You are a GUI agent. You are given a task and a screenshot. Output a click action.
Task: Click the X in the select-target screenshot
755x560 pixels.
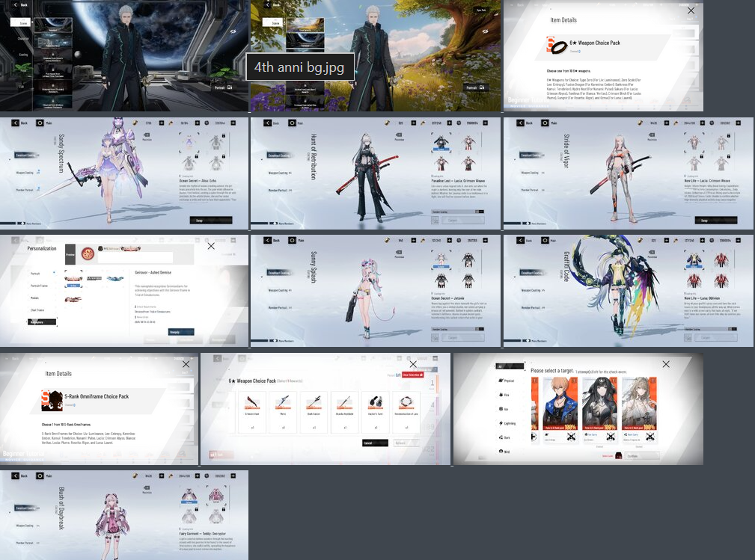point(666,364)
